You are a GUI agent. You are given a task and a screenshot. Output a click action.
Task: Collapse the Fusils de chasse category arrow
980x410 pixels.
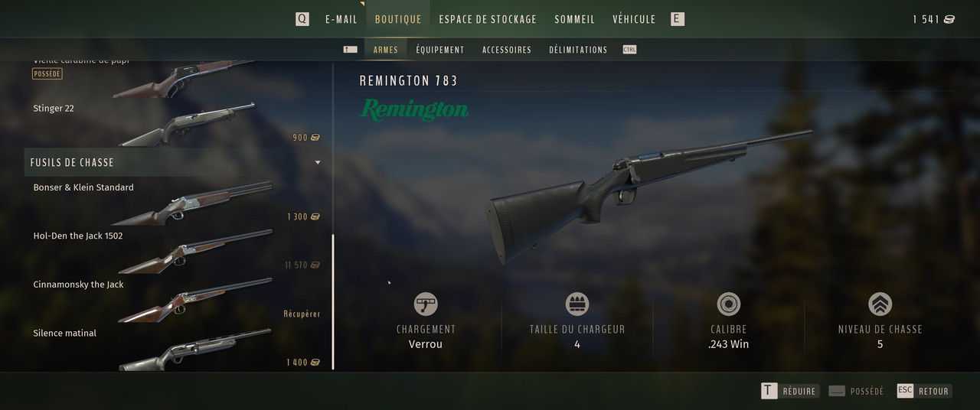click(318, 162)
